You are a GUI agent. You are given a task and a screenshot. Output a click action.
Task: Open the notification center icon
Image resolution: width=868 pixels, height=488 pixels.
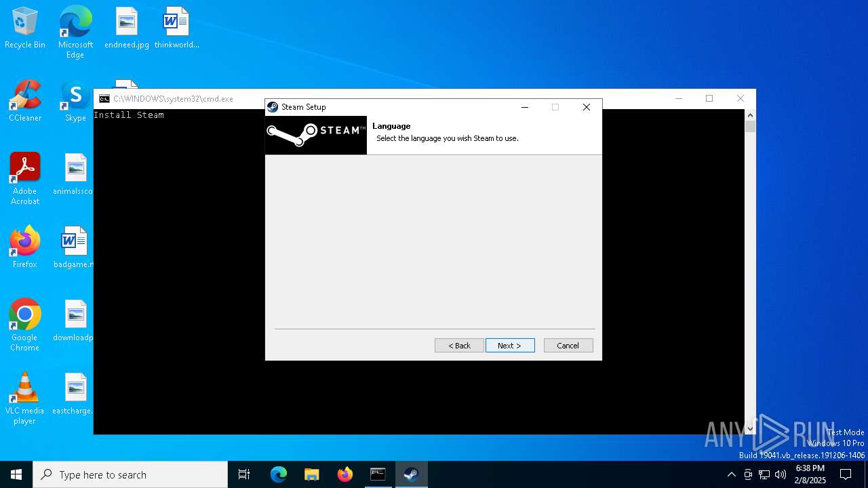(x=846, y=474)
